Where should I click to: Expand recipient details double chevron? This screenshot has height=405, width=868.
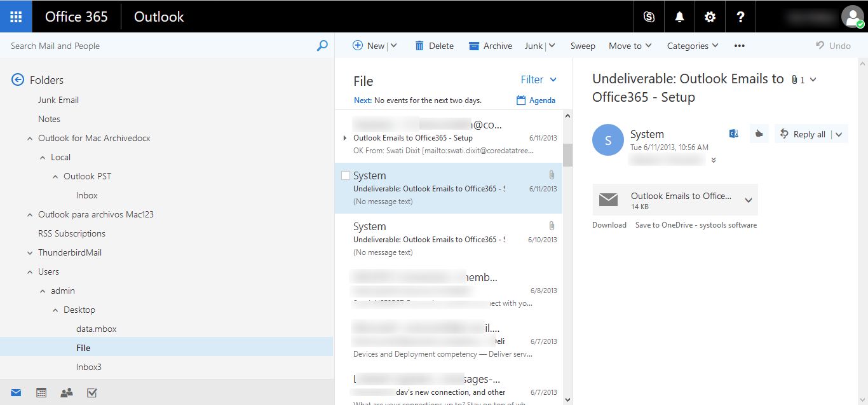tap(714, 160)
